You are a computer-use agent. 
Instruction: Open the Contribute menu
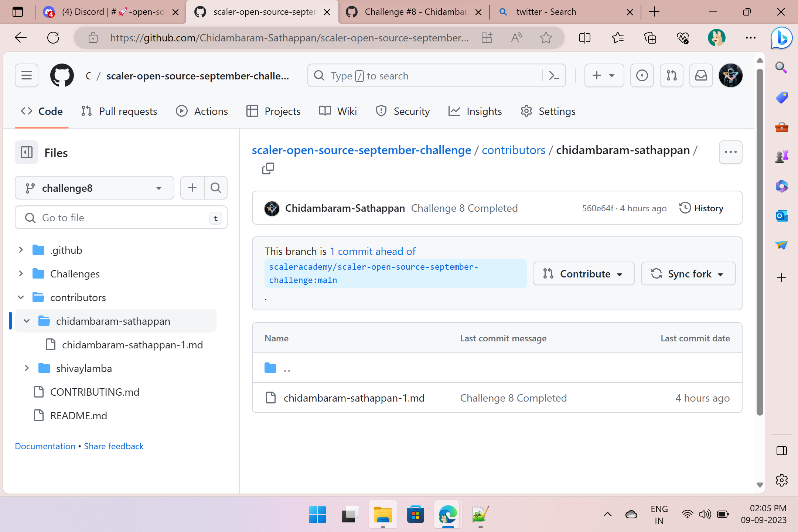[x=583, y=274]
